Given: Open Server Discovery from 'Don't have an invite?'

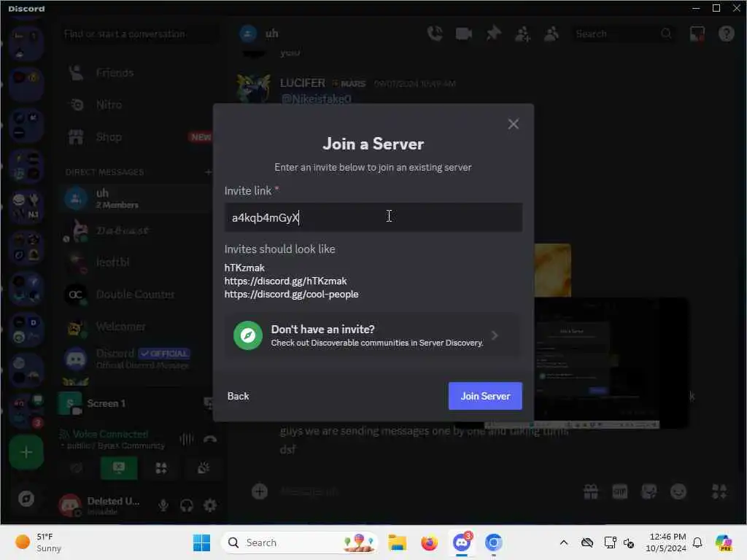Looking at the screenshot, I should pos(373,335).
